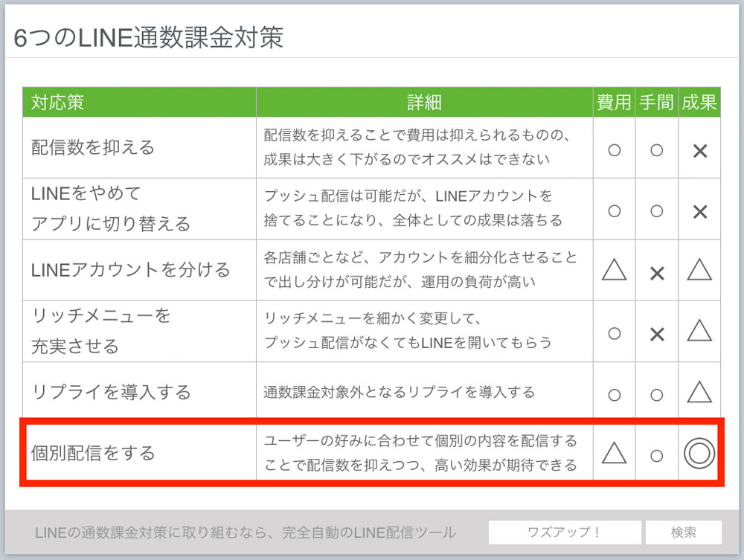Click the detail 通数課金対象外となるリプライを導入する
744x560 pixels.
click(x=399, y=392)
